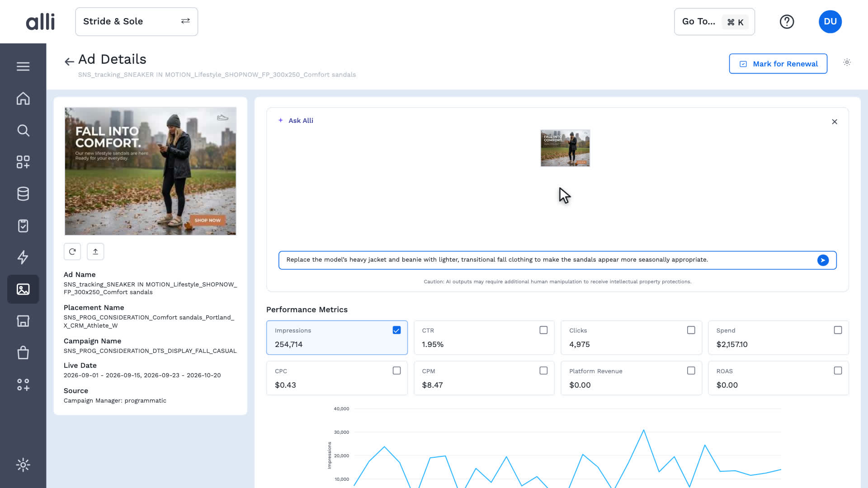This screenshot has width=868, height=488.
Task: Open the lightning bolt icon in sidebar
Action: (x=23, y=257)
